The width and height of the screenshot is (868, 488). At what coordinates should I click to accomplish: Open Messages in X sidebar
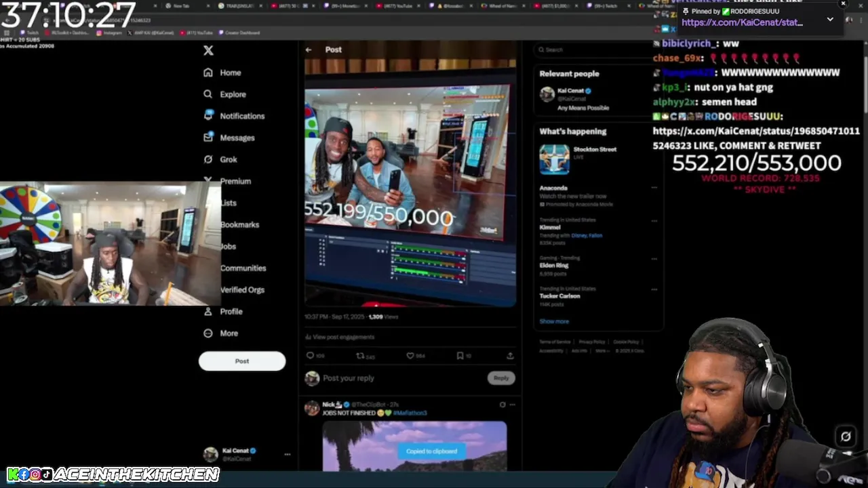pyautogui.click(x=237, y=138)
